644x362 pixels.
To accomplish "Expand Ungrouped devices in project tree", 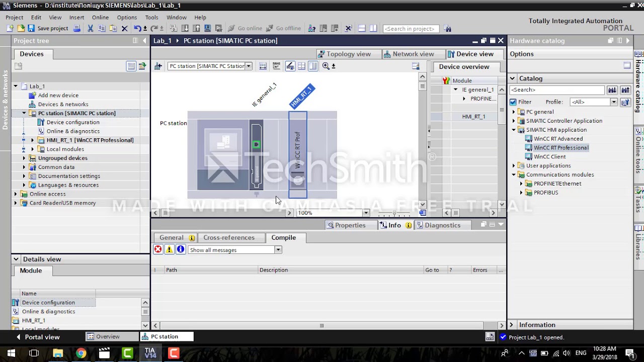I will [24, 158].
